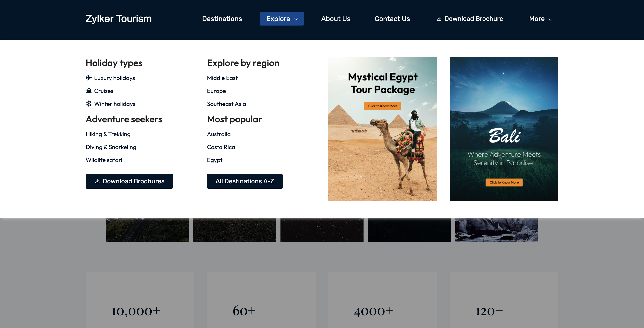Go to the About Us page
Screen dimensions: 644x328
[x=335, y=19]
